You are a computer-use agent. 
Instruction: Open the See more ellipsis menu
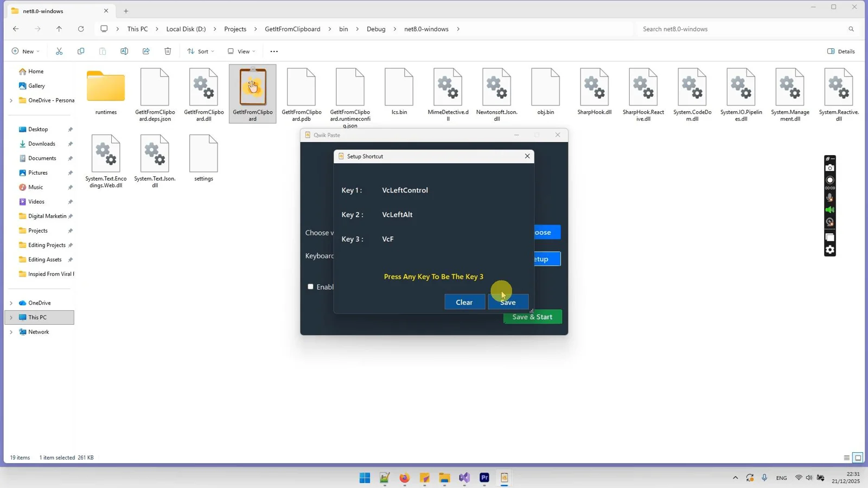[274, 52]
